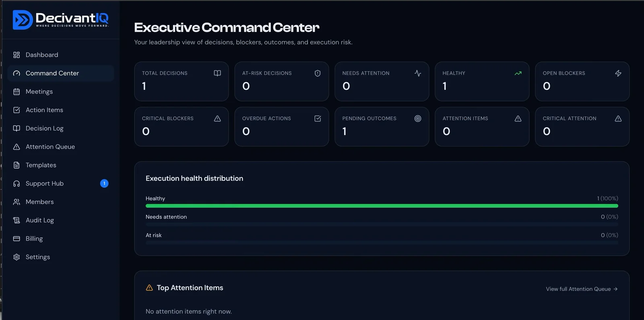Click the Support Hub headset icon
Image resolution: width=644 pixels, height=320 pixels.
pos(17,184)
